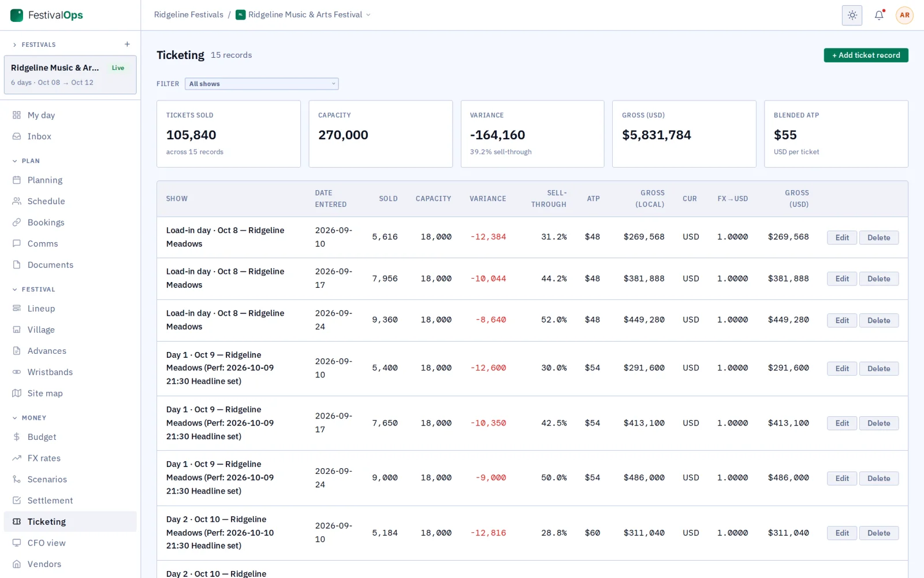Open Vendors in sidebar
The width and height of the screenshot is (924, 578).
pyautogui.click(x=70, y=564)
